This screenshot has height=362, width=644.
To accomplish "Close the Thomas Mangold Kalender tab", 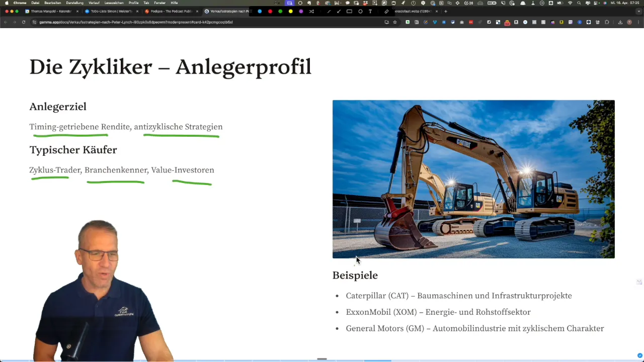I will [x=77, y=11].
